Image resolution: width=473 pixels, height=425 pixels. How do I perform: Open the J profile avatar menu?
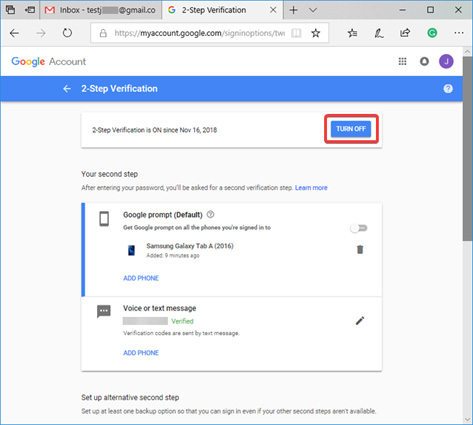[446, 61]
